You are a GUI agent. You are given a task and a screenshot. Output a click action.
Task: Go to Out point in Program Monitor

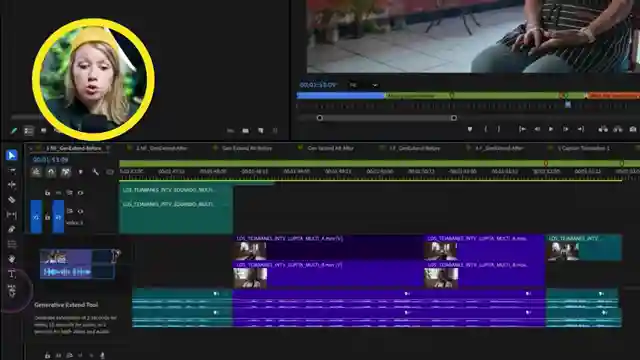(581, 129)
